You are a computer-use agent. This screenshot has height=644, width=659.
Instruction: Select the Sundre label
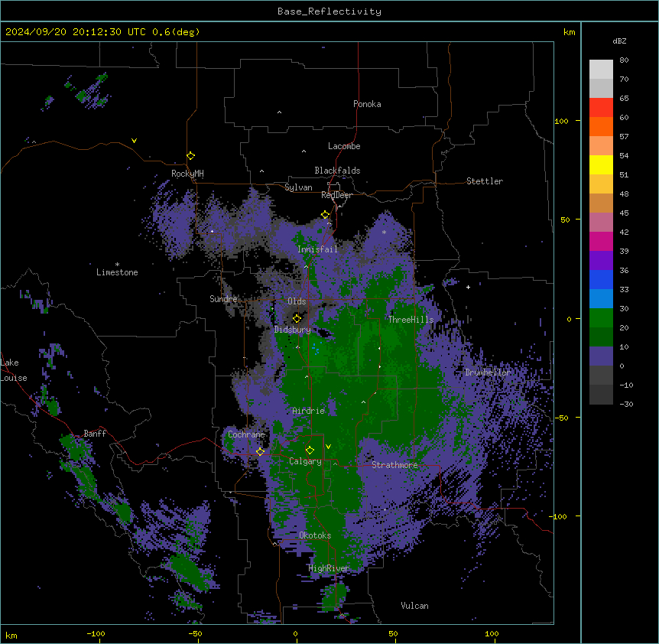coord(223,299)
